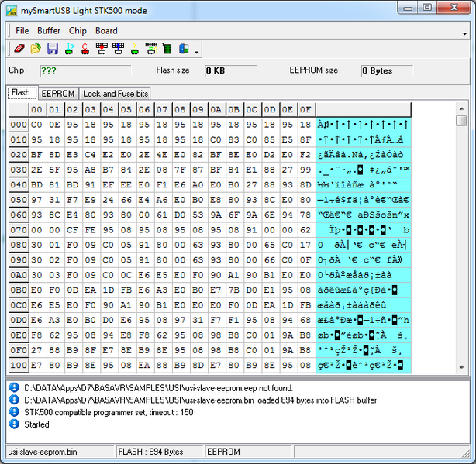Click the hex view scroll down arrow
The height and width of the screenshot is (464, 476).
pyautogui.click(x=462, y=368)
